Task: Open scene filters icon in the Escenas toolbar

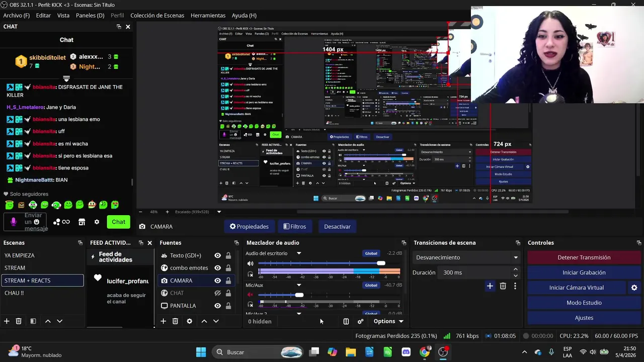Action: (x=33, y=321)
